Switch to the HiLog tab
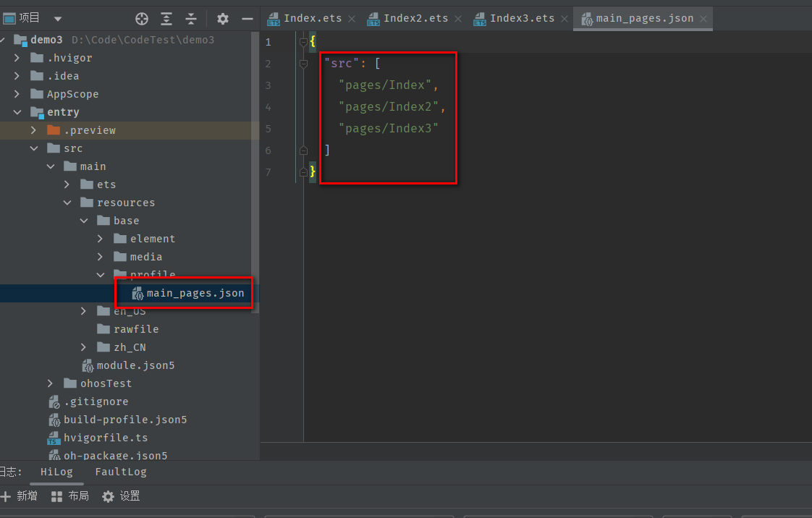Image resolution: width=812 pixels, height=518 pixels. [56, 472]
